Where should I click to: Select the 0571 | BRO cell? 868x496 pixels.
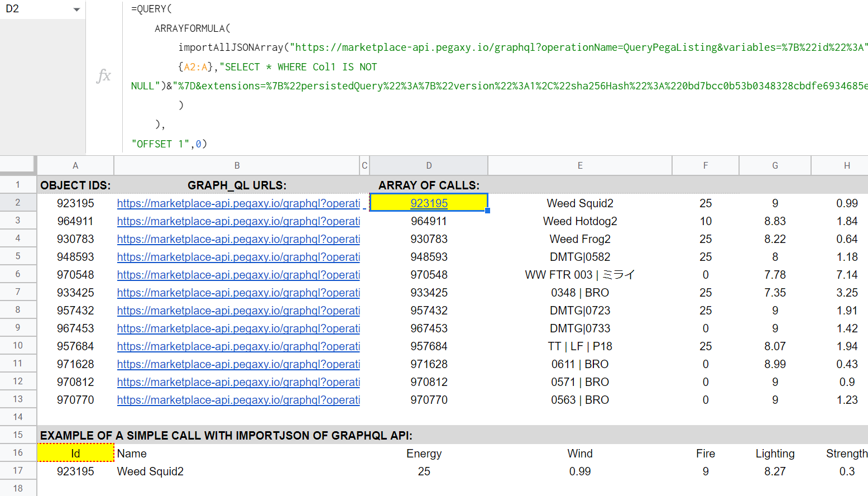click(580, 382)
